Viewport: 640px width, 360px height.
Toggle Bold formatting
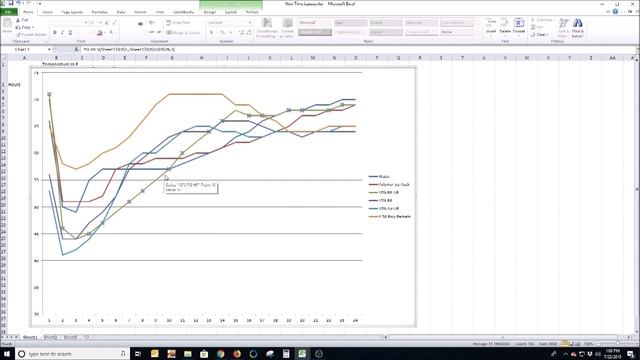click(x=55, y=33)
